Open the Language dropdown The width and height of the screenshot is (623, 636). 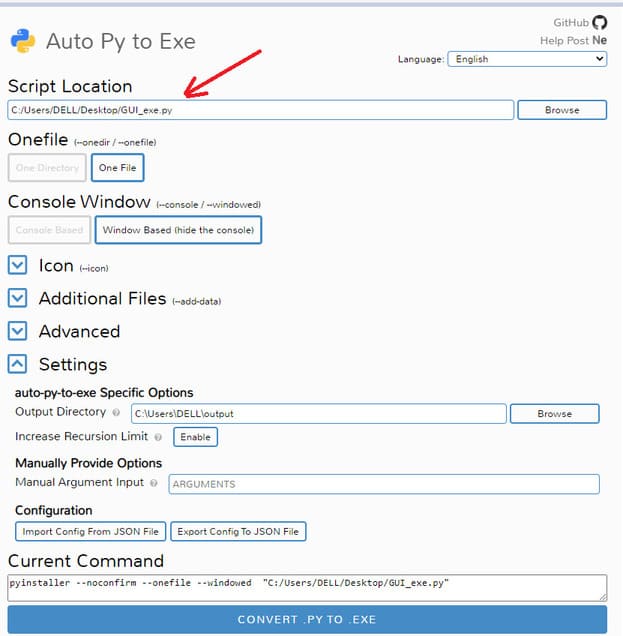tap(527, 59)
